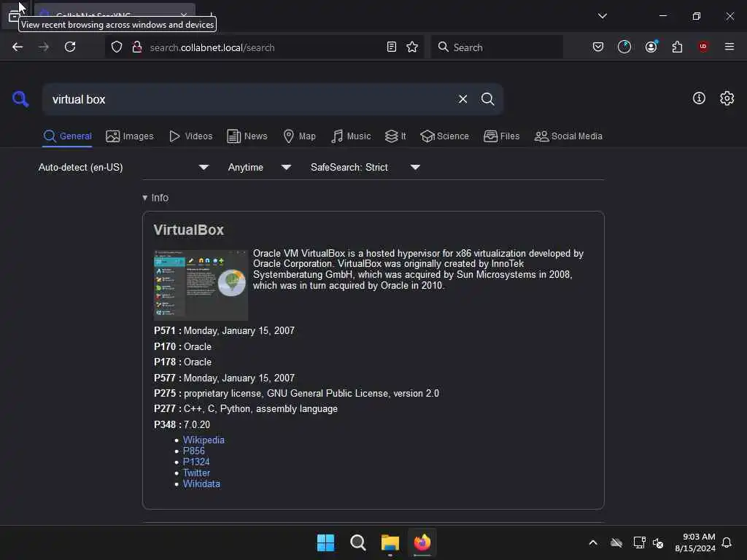This screenshot has height=560, width=747.
Task: Switch to Videos category
Action: coord(190,136)
